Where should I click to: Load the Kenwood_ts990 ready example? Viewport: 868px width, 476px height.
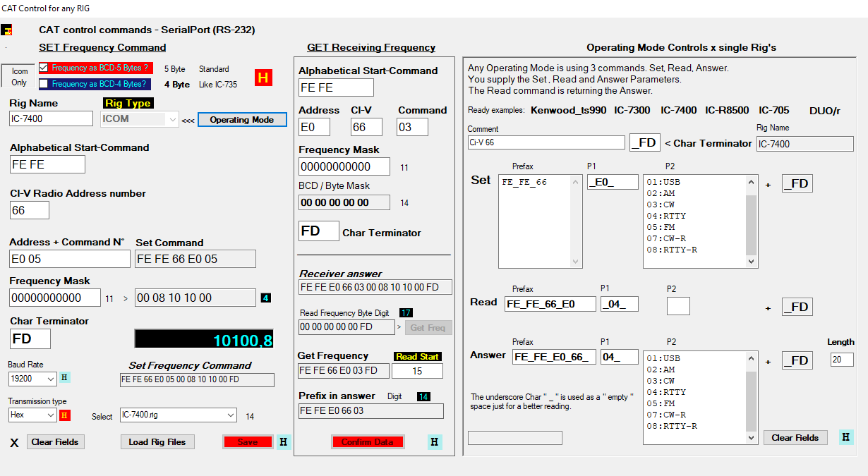point(569,110)
